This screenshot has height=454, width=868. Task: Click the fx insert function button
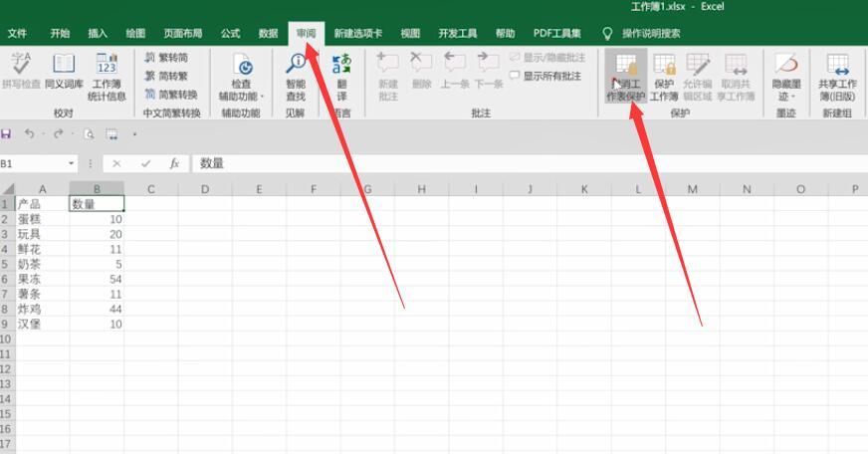[174, 163]
